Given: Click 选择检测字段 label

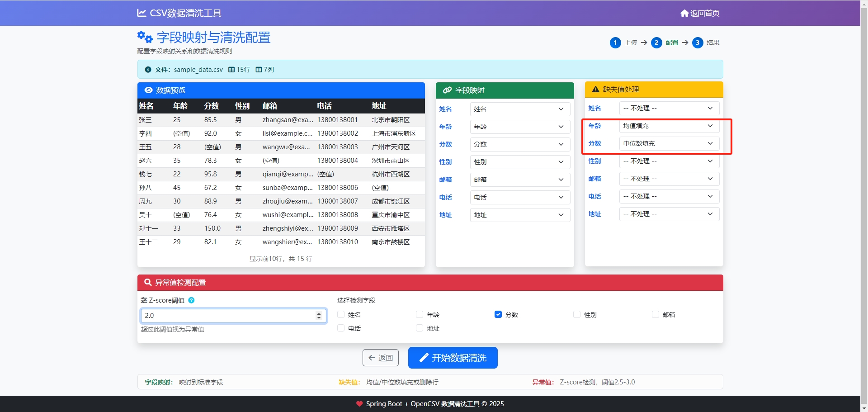Looking at the screenshot, I should tap(356, 300).
